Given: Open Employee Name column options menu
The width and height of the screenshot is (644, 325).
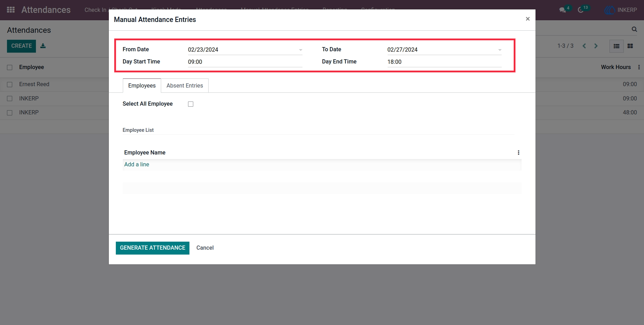Looking at the screenshot, I should pos(518,153).
